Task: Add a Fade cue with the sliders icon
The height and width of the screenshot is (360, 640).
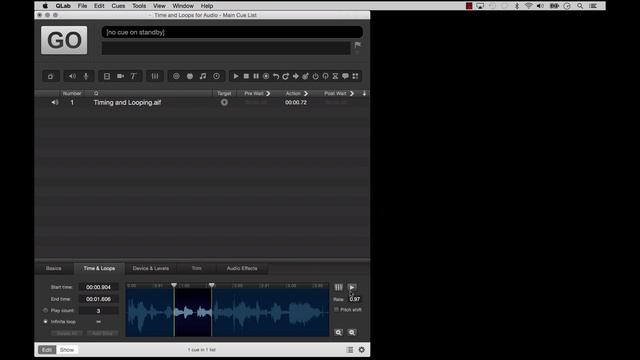Action: pos(155,76)
